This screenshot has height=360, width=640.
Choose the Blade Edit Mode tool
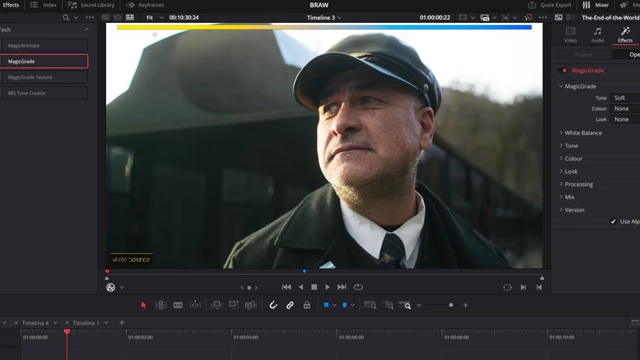pos(178,305)
